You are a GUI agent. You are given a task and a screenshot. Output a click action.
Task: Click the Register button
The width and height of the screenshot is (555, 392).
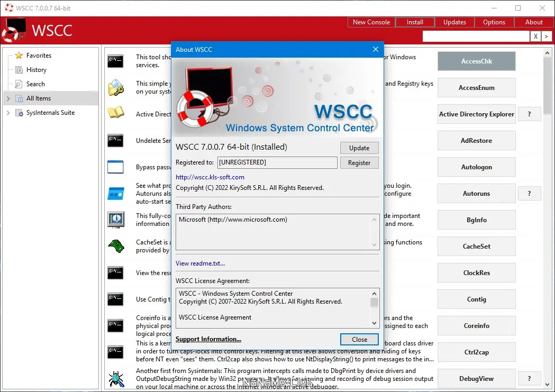pos(359,163)
